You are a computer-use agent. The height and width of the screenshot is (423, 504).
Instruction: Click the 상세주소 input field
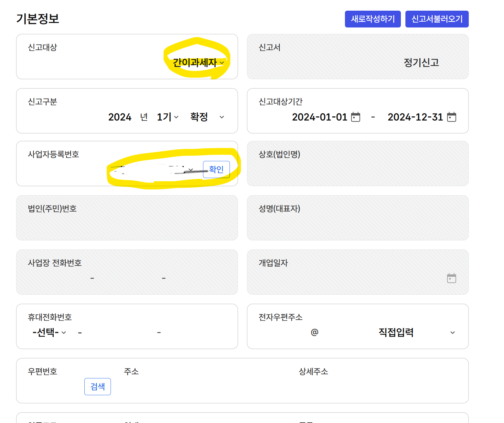pyautogui.click(x=378, y=386)
